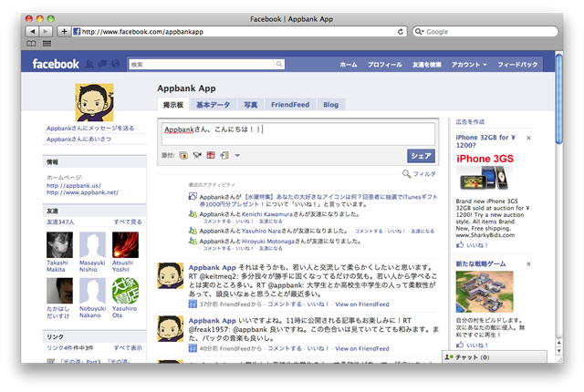Switch to the Blog tab
The image size is (584, 392).
330,105
